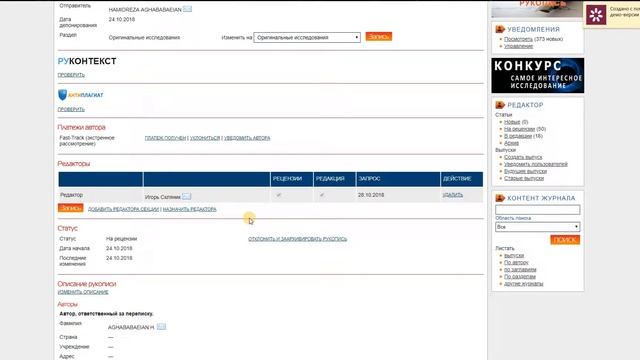Browse by 'выпуски' in Контент журнала
Image resolution: width=640 pixels, height=360 pixels.
tap(514, 256)
